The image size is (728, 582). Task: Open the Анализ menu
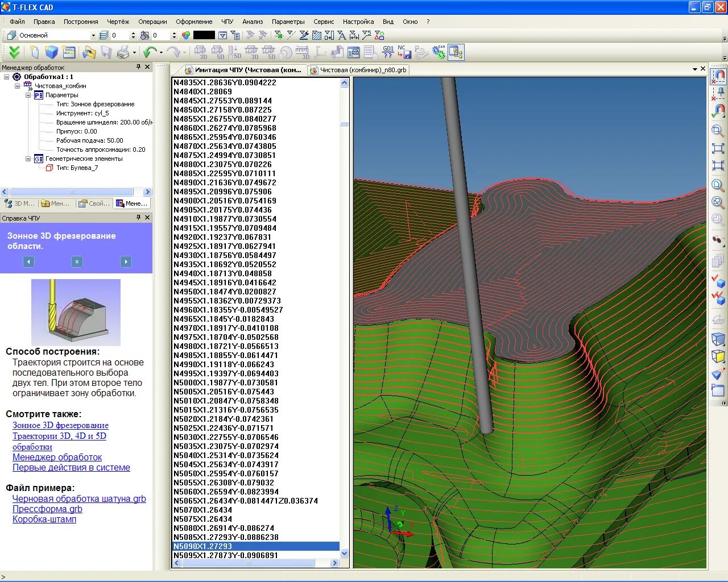pos(253,22)
